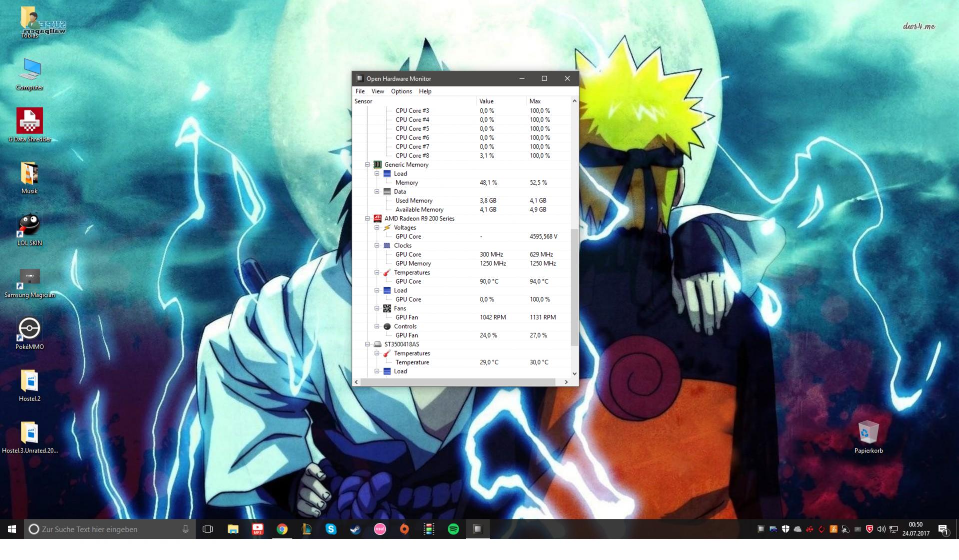Collapse the AMD Radeon R9 200 Series node
The height and width of the screenshot is (560, 959).
click(x=367, y=218)
